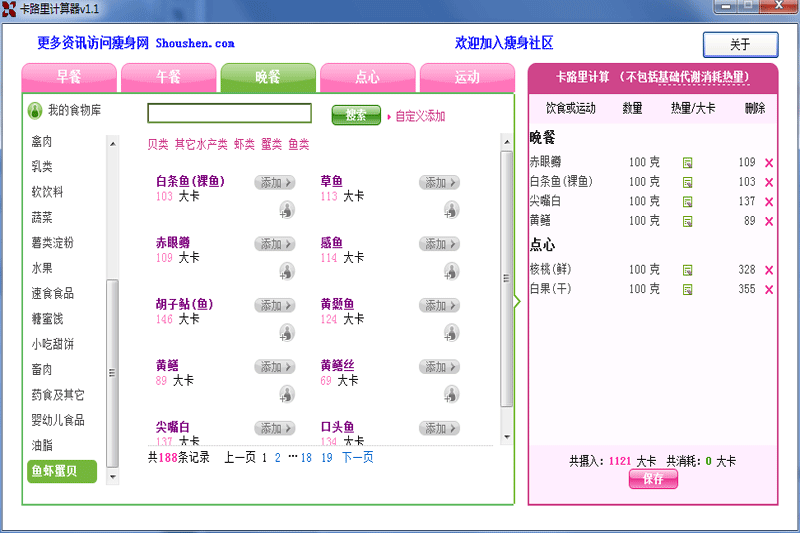The image size is (800, 533).
Task: Click category list scrollbar down arrow
Action: [113, 477]
